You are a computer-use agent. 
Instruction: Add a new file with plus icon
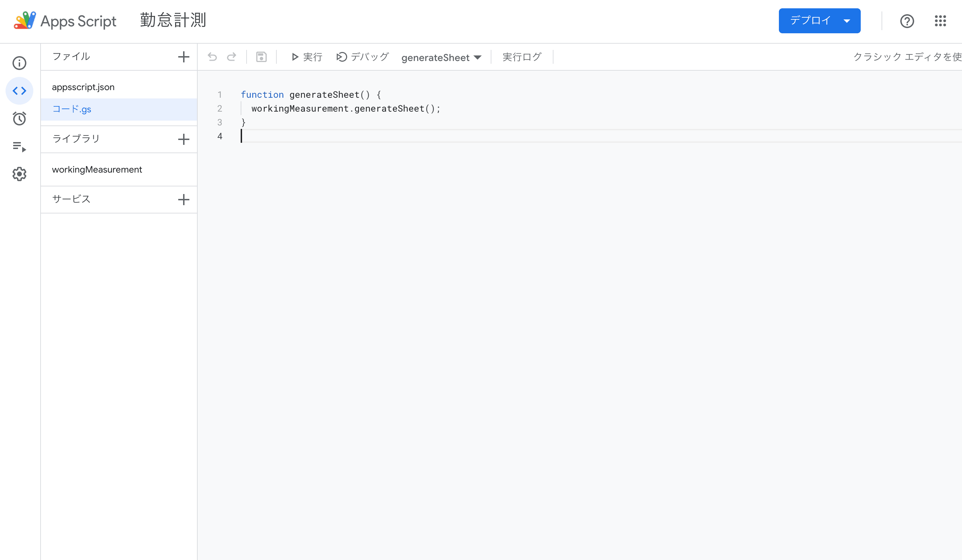[183, 57]
